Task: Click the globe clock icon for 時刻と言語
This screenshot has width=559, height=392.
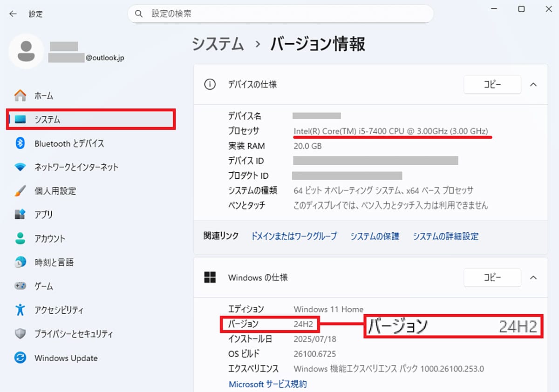Action: 20,262
